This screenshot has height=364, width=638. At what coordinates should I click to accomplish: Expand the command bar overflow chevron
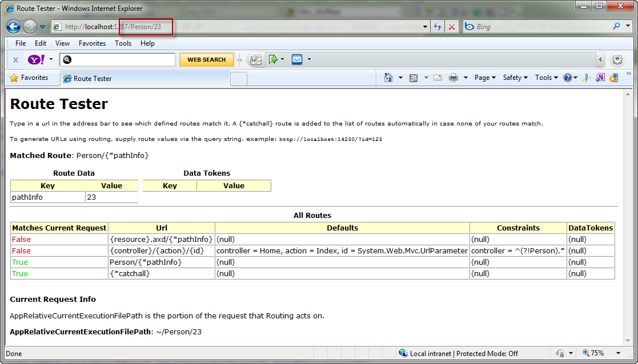[x=628, y=74]
